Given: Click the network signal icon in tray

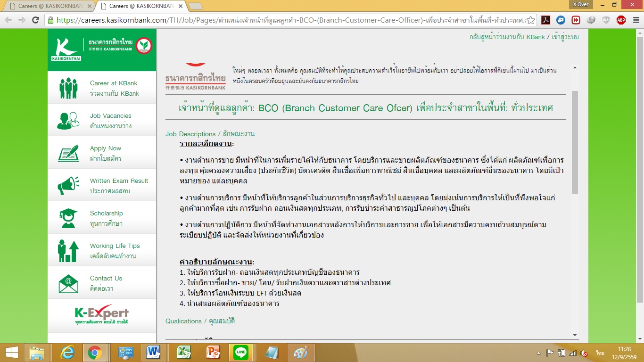Looking at the screenshot, I should coord(573,353).
